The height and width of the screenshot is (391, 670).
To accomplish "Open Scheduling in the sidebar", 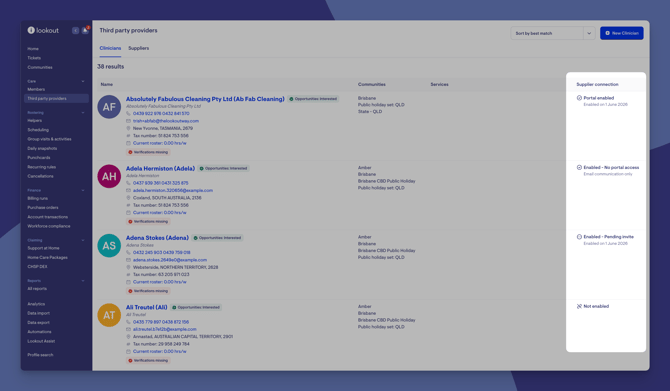I will [x=38, y=130].
